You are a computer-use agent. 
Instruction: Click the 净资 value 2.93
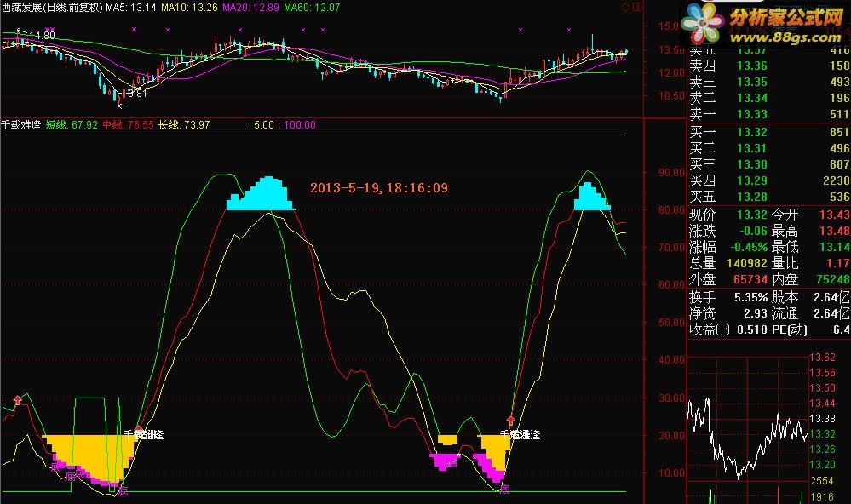(755, 313)
